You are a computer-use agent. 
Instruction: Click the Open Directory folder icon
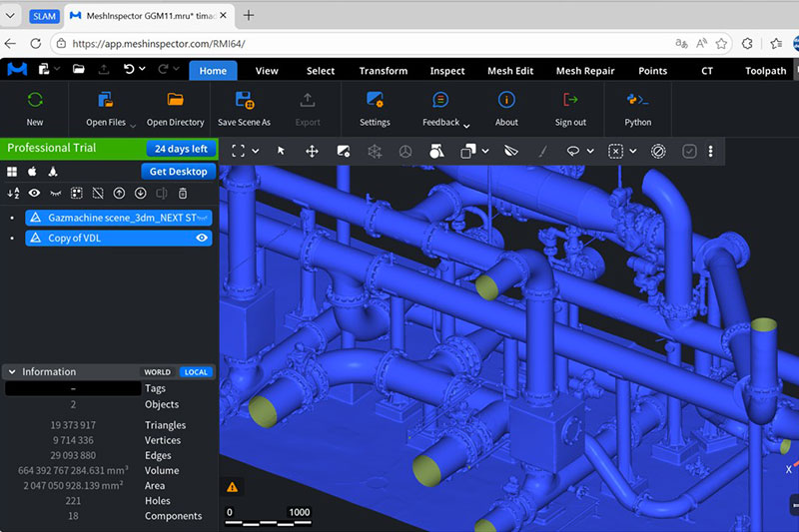coord(175,100)
